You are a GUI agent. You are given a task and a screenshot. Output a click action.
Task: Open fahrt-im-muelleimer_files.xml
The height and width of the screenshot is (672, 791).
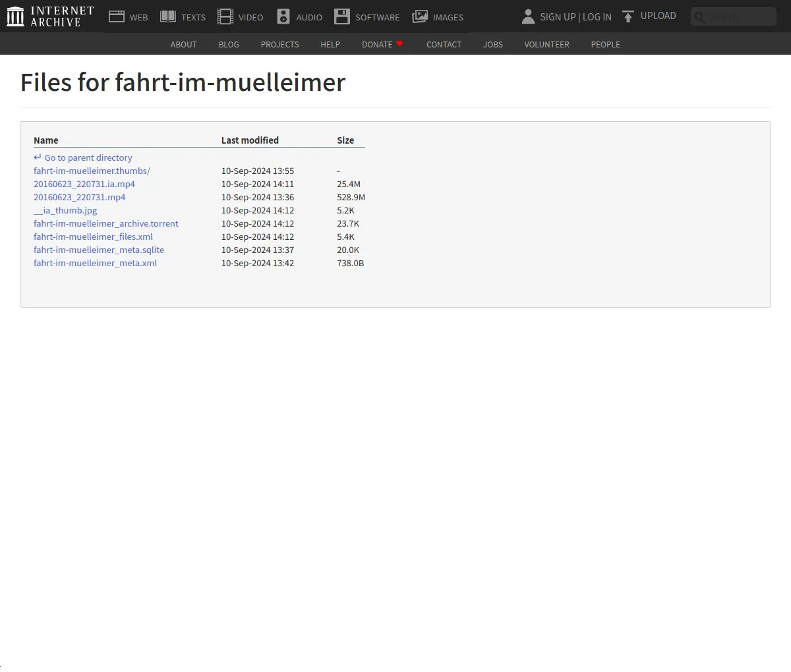tap(93, 237)
